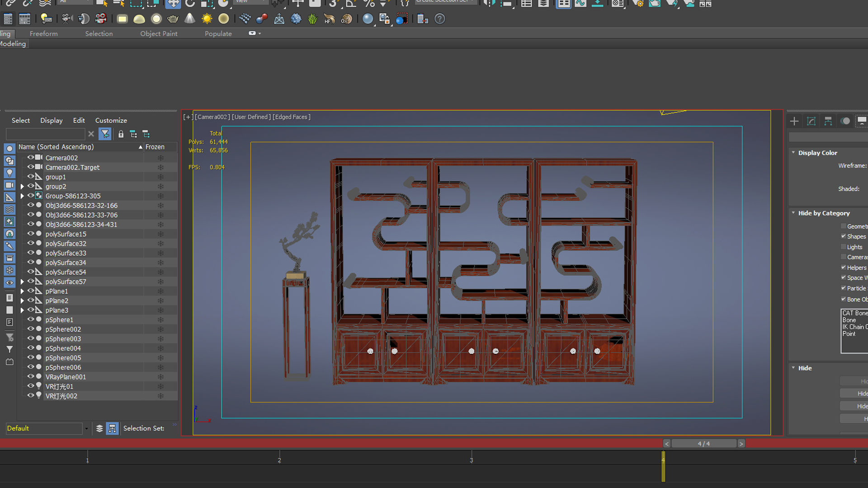Open the Default layer dropdown
The image size is (868, 488).
click(86, 428)
